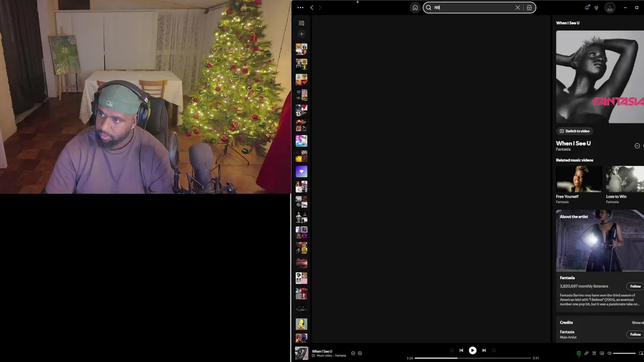Viewport: 644px width, 362px height.
Task: Toggle the Now Playing view
Action: click(x=579, y=353)
